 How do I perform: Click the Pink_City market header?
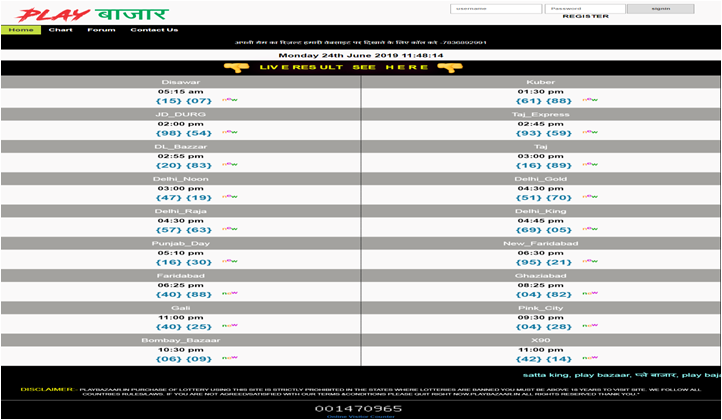point(541,308)
